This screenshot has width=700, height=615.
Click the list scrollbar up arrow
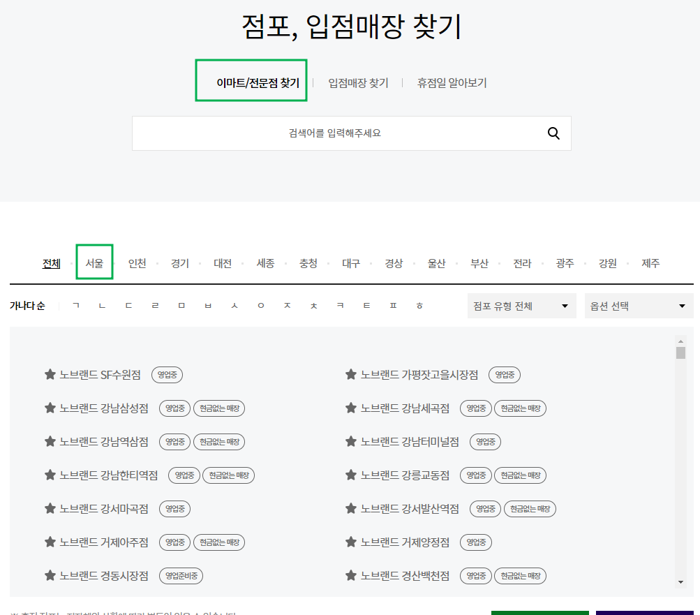pos(680,341)
